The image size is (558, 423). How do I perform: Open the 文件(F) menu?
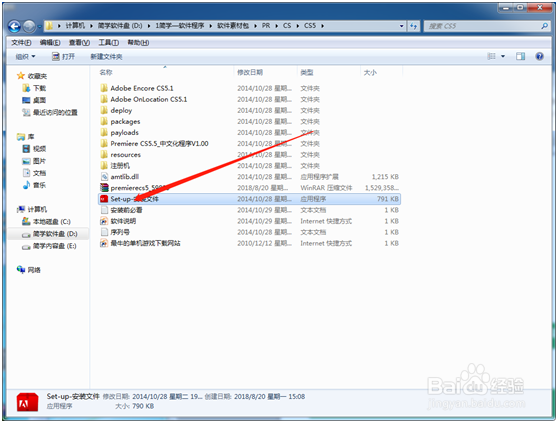point(21,43)
